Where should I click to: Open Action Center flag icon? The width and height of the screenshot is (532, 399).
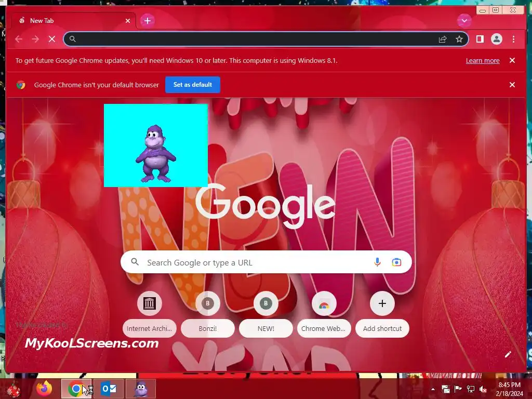tap(458, 389)
